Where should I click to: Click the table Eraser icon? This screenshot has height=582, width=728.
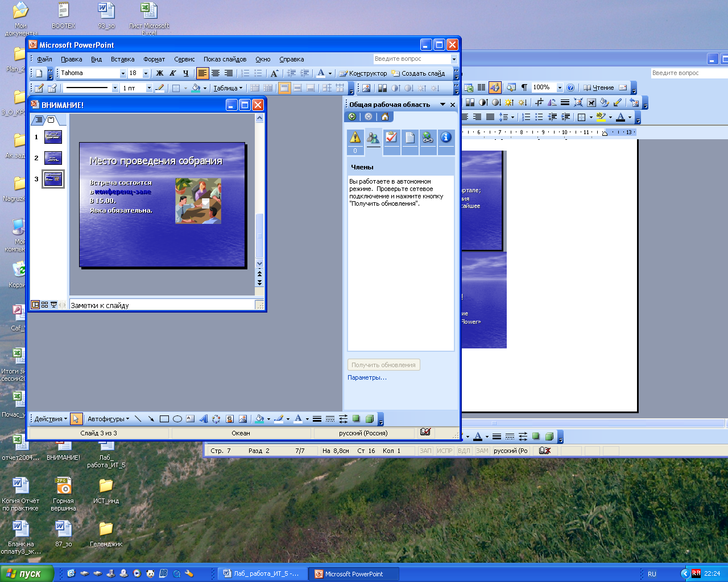pyautogui.click(x=52, y=88)
